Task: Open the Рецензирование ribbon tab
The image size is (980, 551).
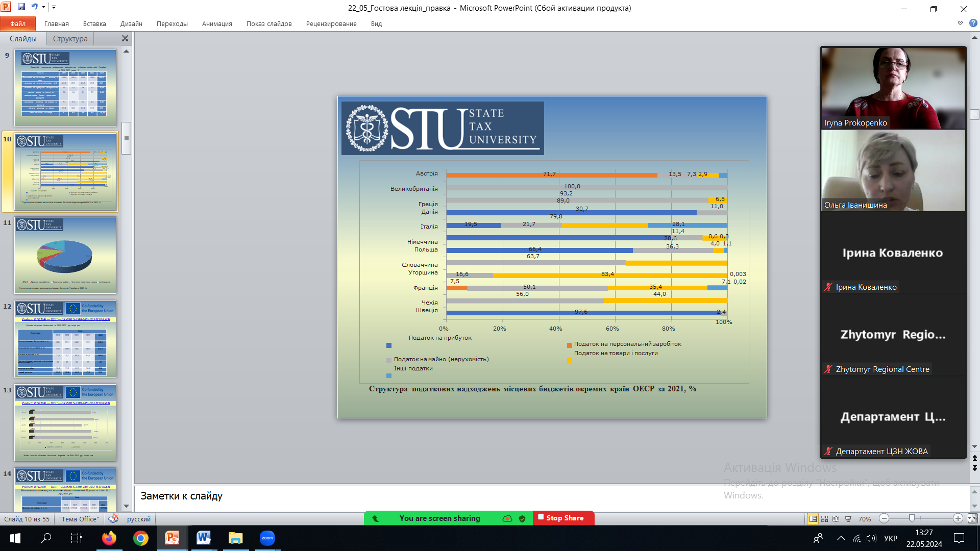Action: tap(331, 23)
